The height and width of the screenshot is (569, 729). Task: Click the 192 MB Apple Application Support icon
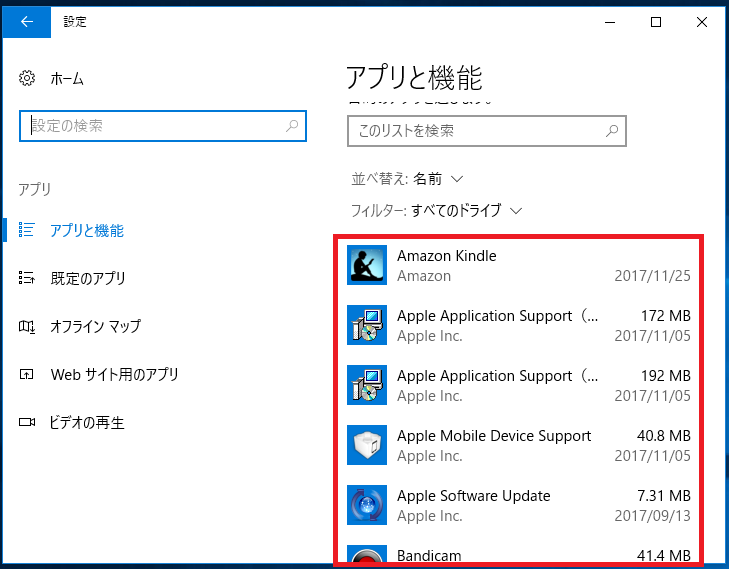[x=367, y=385]
